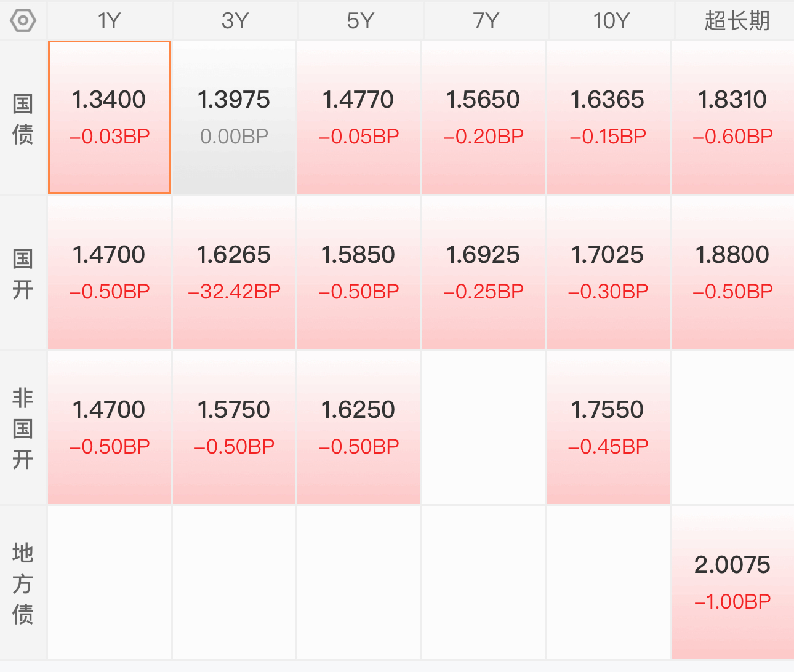The image size is (794, 672).
Task: Select the 5Y column header
Action: click(360, 21)
